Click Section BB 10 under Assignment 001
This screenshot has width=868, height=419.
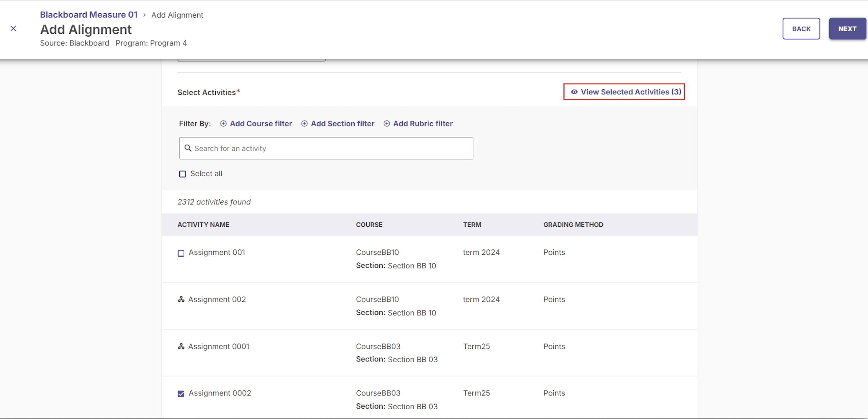click(x=412, y=266)
